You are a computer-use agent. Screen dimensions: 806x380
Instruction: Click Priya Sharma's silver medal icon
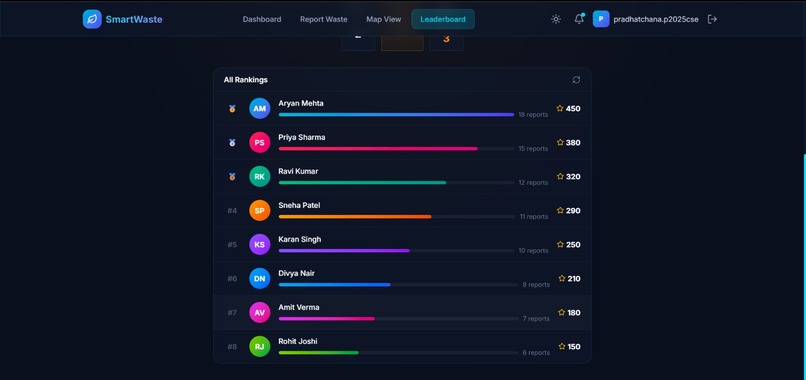(x=232, y=142)
